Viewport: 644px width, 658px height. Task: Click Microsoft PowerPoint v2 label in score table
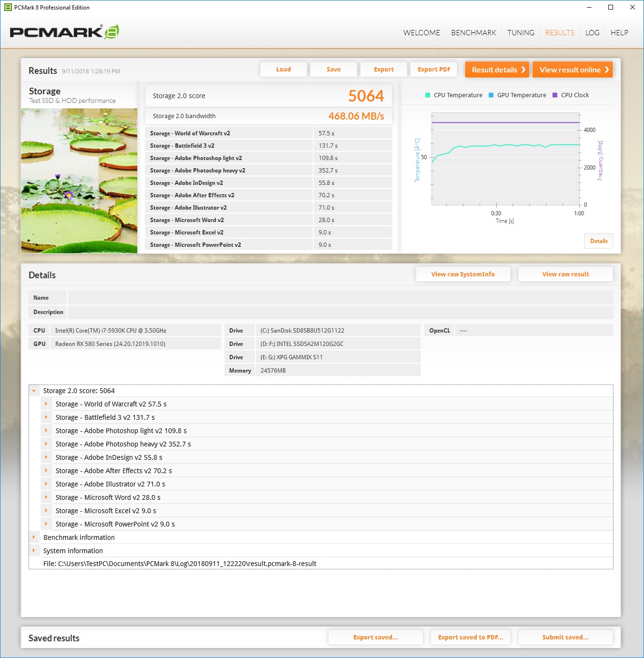[x=195, y=245]
